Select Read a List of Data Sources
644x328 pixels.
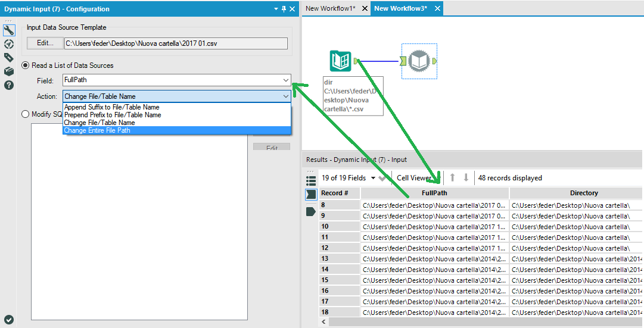[x=26, y=65]
